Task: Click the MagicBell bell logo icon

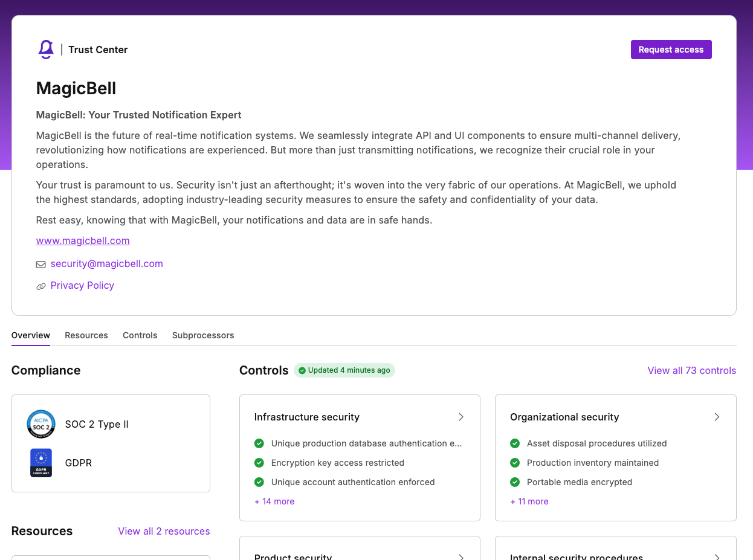Action: coord(46,50)
